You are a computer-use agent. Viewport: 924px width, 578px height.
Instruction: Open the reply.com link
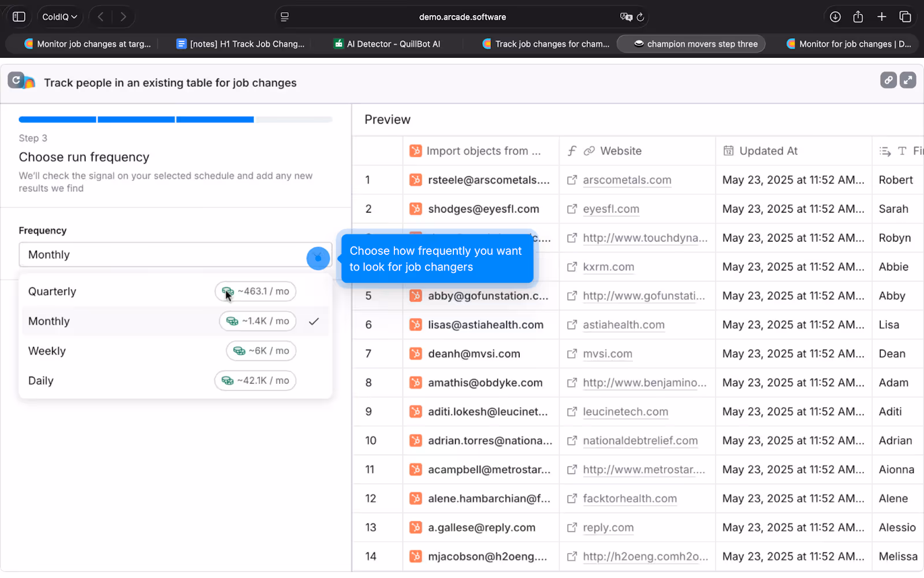(x=608, y=527)
